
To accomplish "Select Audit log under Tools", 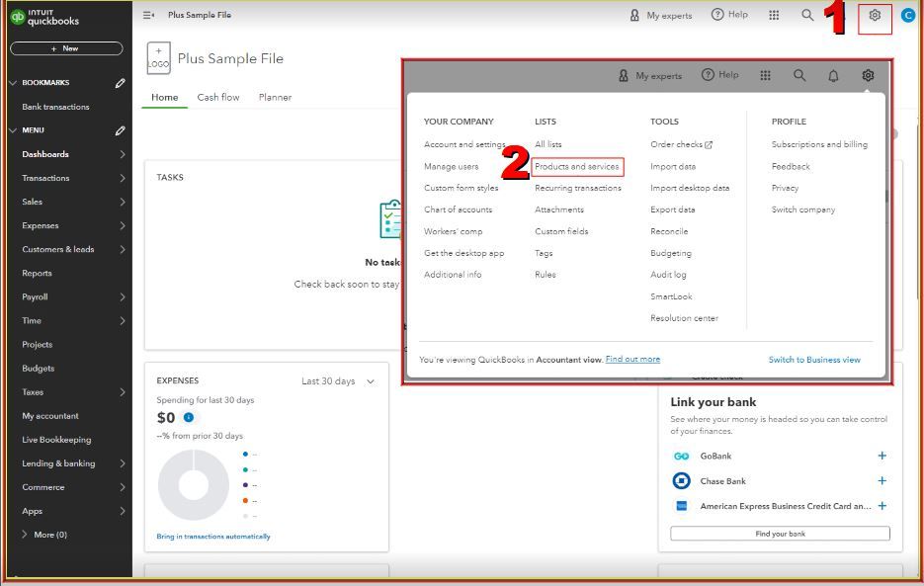I will pyautogui.click(x=668, y=275).
